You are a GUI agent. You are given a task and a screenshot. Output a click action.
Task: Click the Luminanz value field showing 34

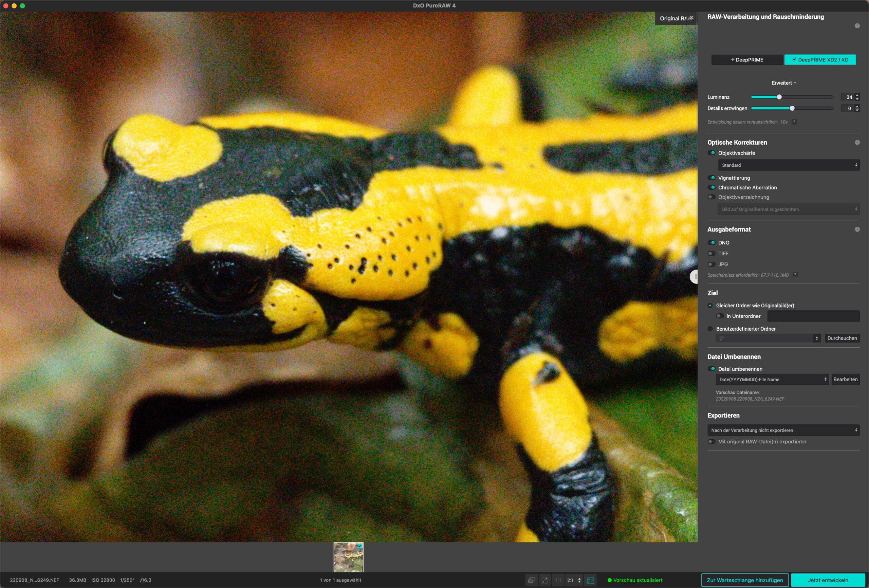point(847,97)
